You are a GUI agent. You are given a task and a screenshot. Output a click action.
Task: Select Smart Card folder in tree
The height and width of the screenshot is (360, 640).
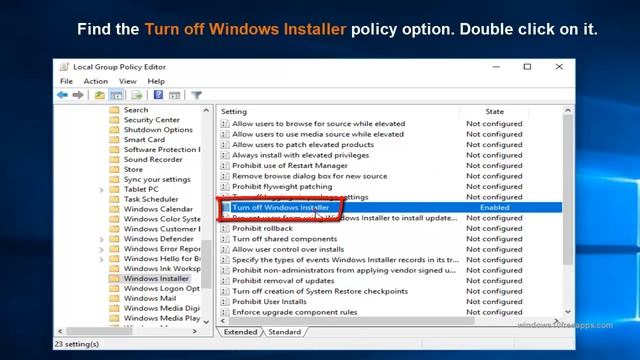pyautogui.click(x=144, y=140)
